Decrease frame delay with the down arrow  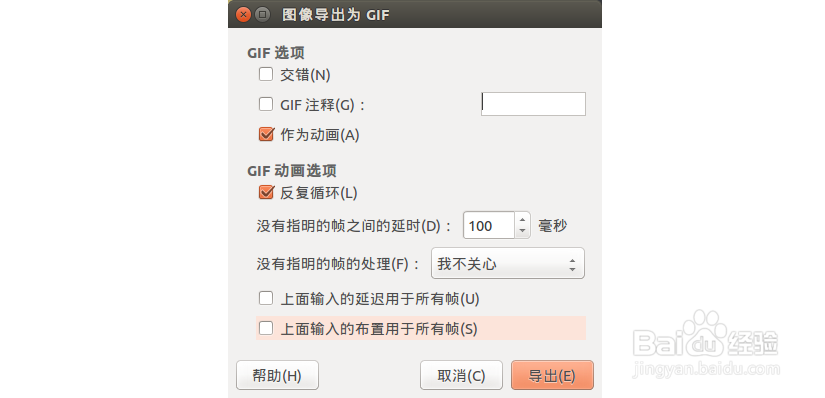[x=522, y=232]
